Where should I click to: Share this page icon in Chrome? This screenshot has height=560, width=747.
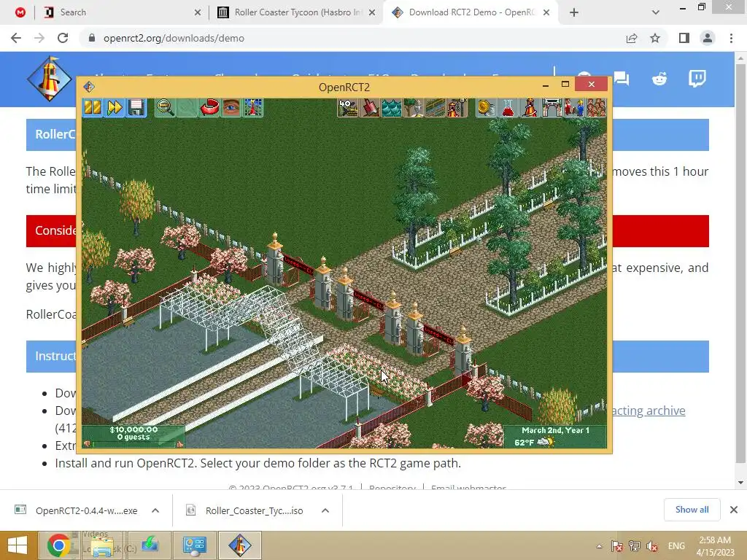point(632,38)
